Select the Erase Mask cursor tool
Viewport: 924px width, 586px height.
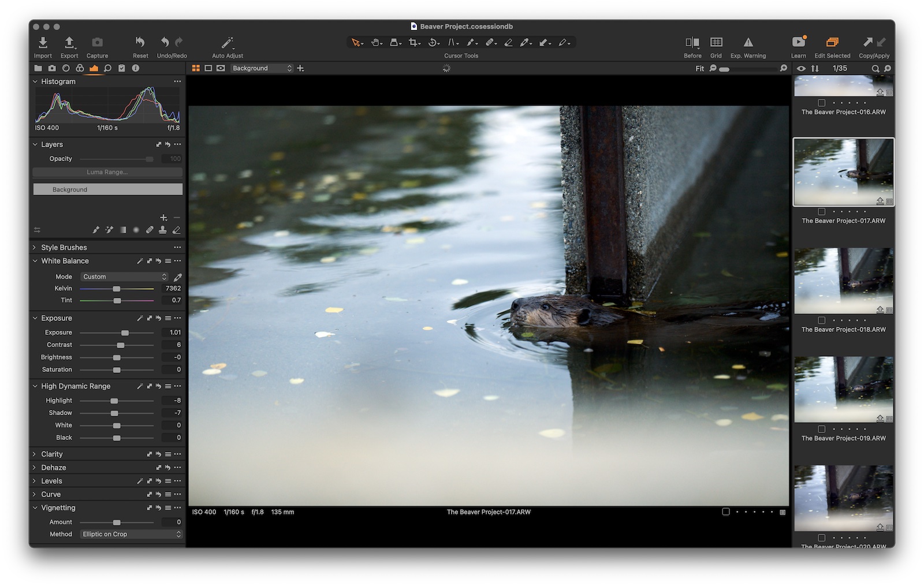508,42
